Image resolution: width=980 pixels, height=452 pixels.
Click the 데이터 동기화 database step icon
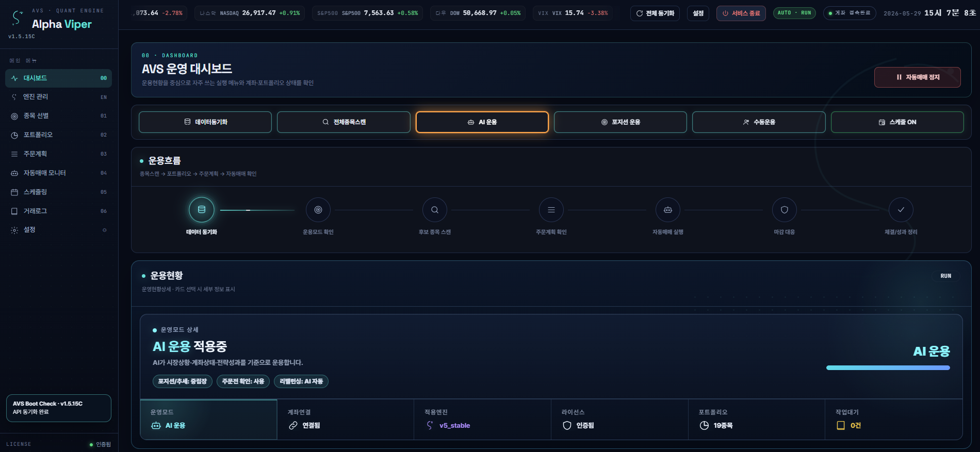pos(202,210)
